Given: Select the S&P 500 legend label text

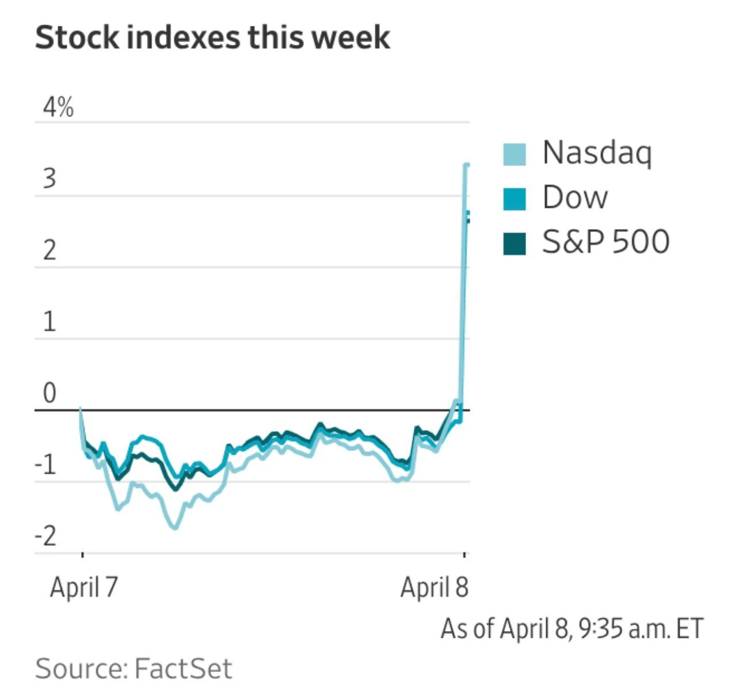Looking at the screenshot, I should [605, 242].
